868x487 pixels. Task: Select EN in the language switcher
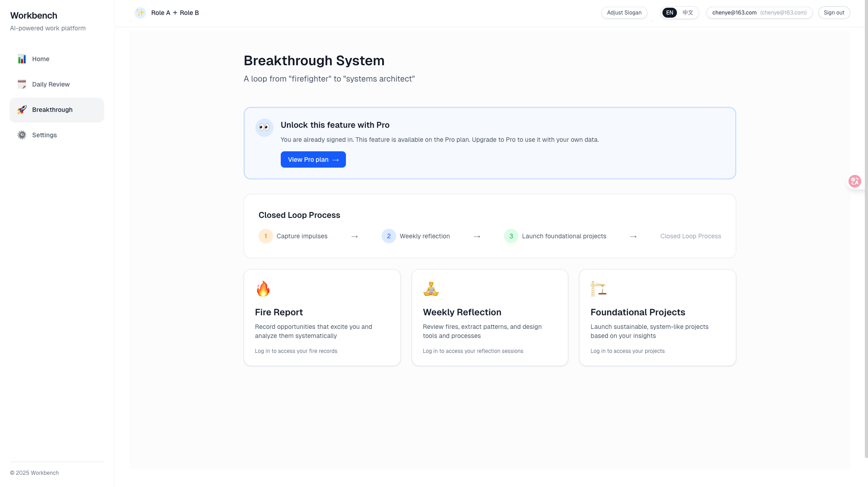tap(669, 13)
